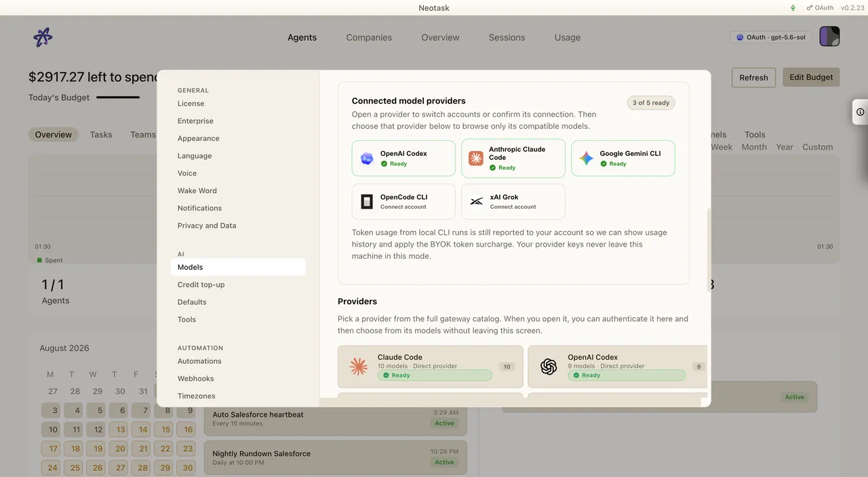Select August 20 on the calendar
The image size is (868, 477).
point(120,449)
